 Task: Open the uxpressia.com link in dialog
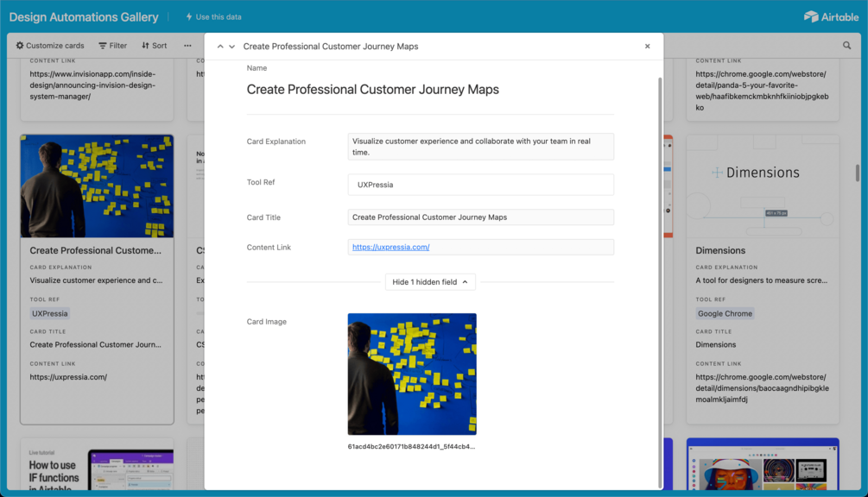tap(391, 247)
